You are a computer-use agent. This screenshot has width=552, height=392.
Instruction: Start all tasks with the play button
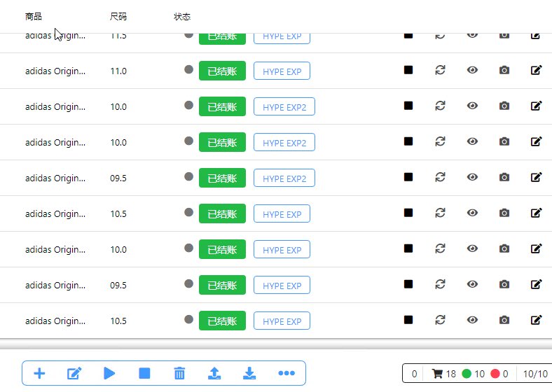[109, 373]
